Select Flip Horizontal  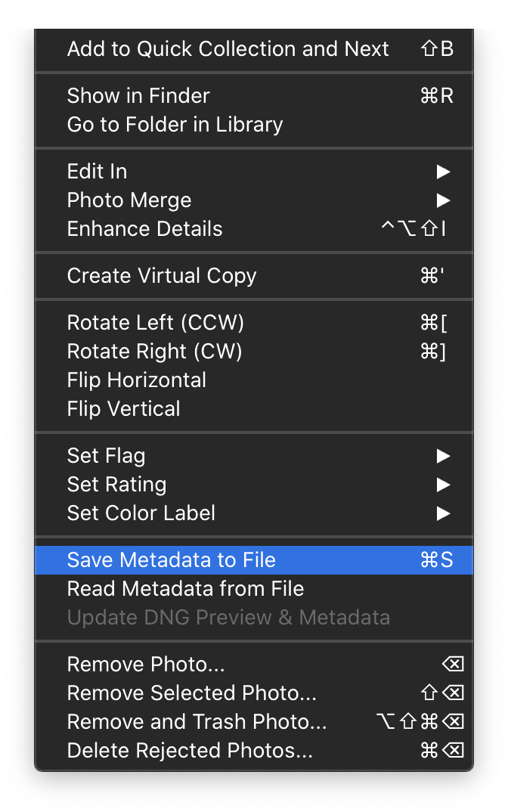click(137, 380)
